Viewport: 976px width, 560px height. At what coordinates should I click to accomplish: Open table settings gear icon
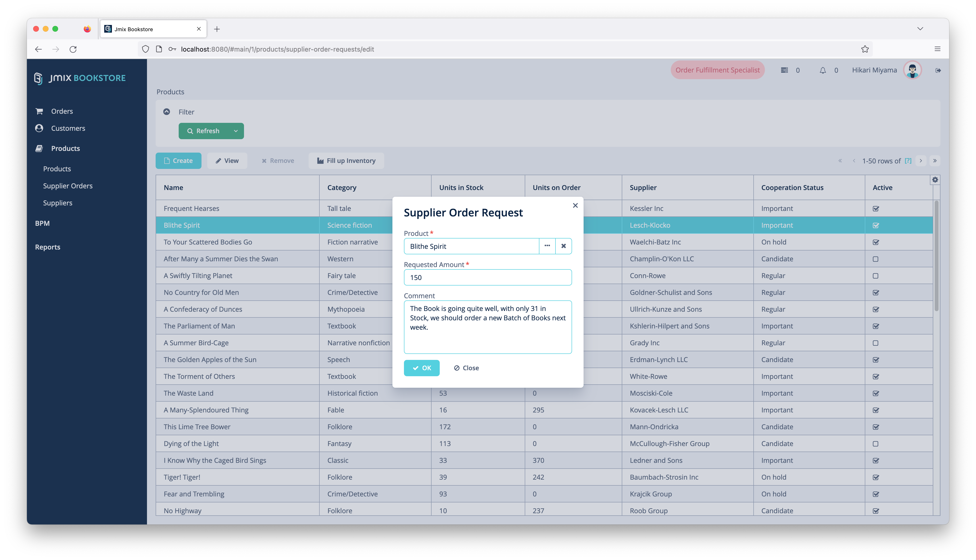935,180
